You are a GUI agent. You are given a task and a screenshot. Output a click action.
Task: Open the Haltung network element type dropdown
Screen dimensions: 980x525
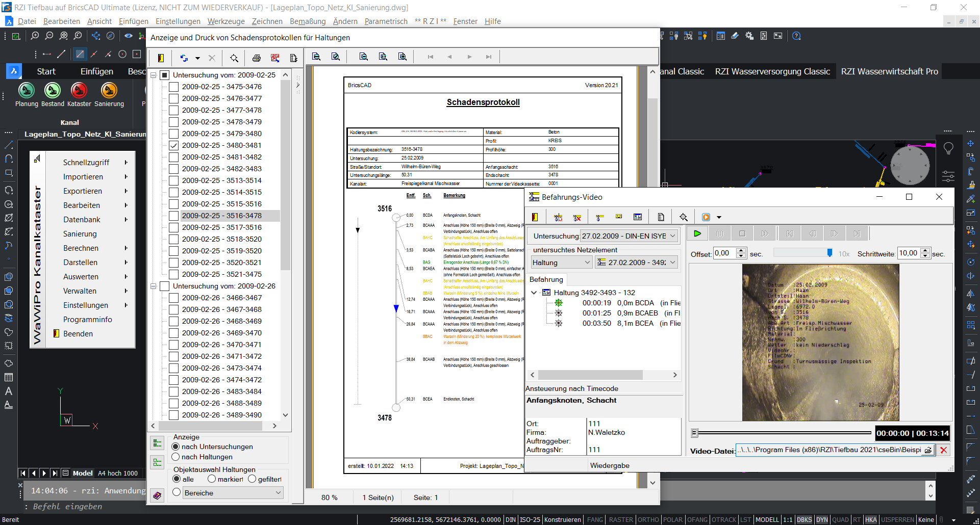tap(561, 262)
